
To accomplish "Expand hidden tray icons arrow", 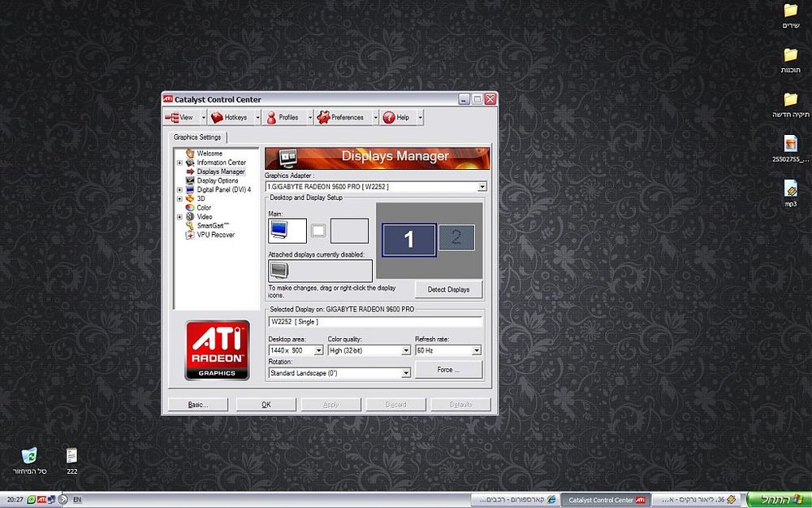I will 63,500.
